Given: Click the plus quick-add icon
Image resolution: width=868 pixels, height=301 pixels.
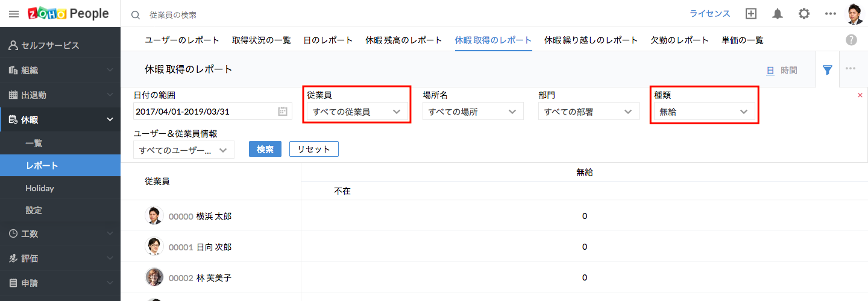Looking at the screenshot, I should [751, 14].
